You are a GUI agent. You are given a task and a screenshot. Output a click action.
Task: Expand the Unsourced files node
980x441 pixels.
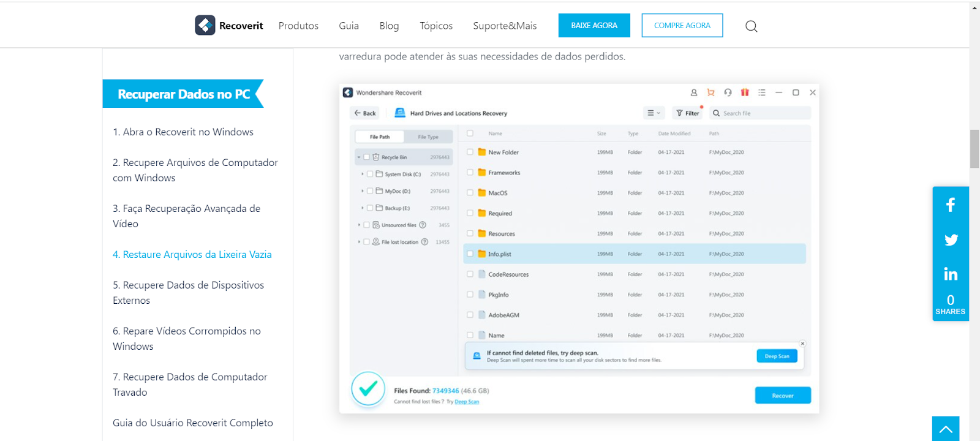(359, 225)
